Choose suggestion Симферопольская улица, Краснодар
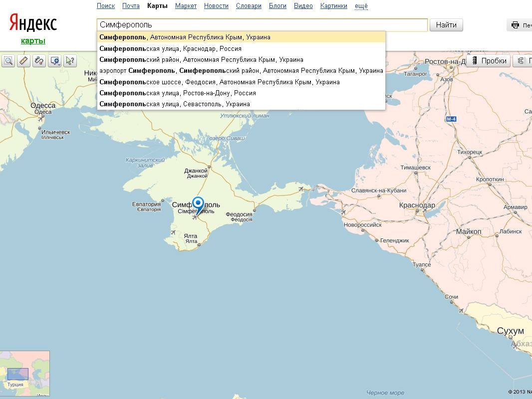 tap(170, 48)
